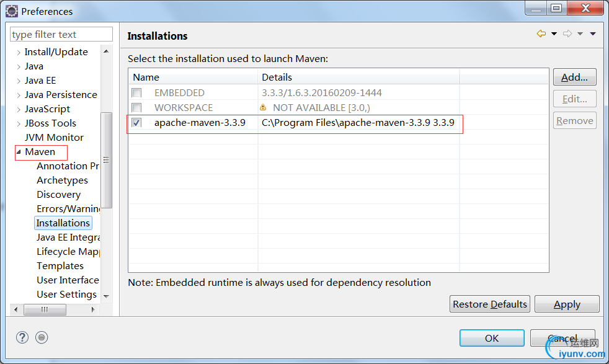Image resolution: width=609 pixels, height=364 pixels.
Task: Open the back history dropdown arrow
Action: pyautogui.click(x=554, y=34)
